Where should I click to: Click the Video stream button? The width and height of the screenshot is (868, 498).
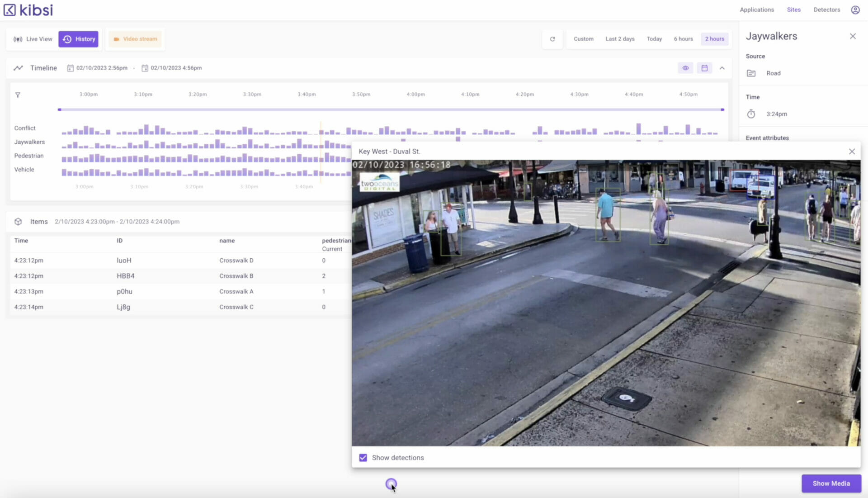click(135, 39)
